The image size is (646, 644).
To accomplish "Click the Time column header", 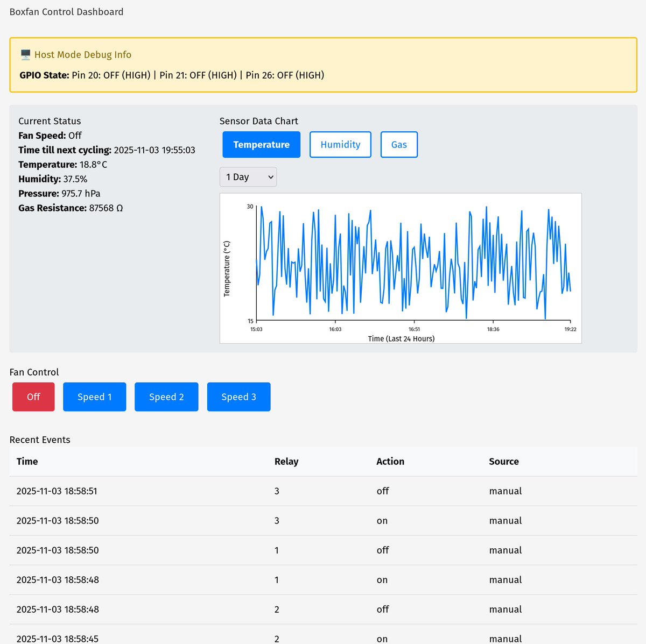I will click(x=27, y=461).
